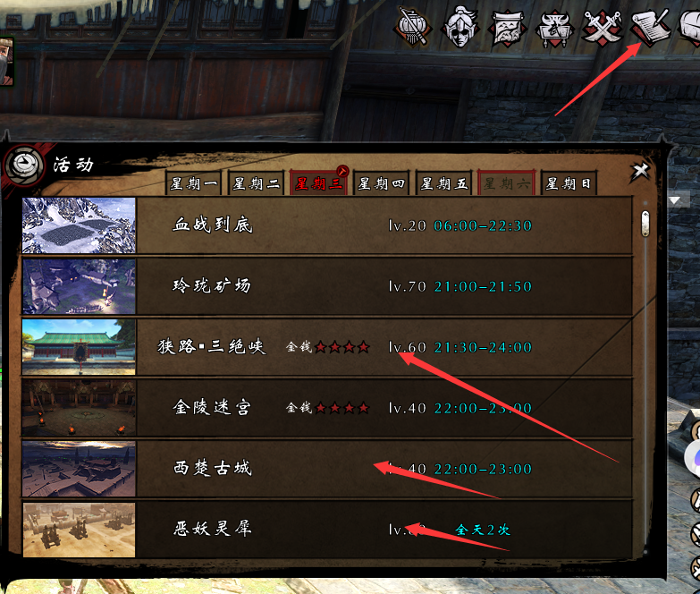Select the 金陵迷宫 activity entry
Screen dimensions: 700x594
[327, 408]
